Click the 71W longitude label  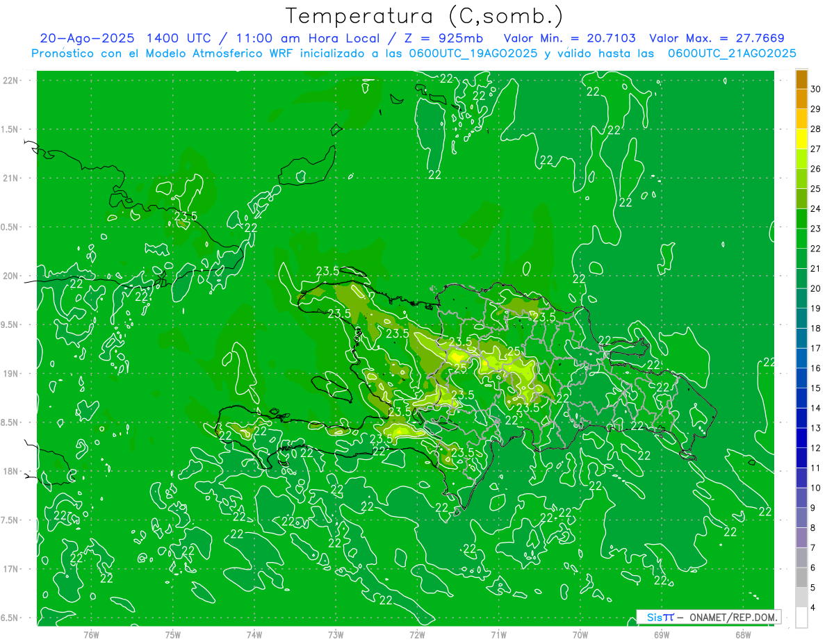click(x=498, y=634)
